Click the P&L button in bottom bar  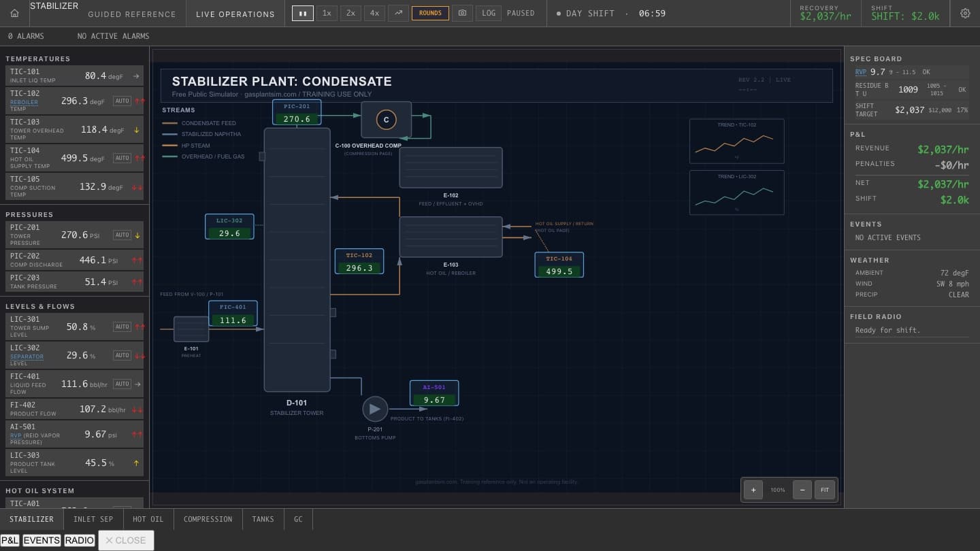(x=10, y=540)
